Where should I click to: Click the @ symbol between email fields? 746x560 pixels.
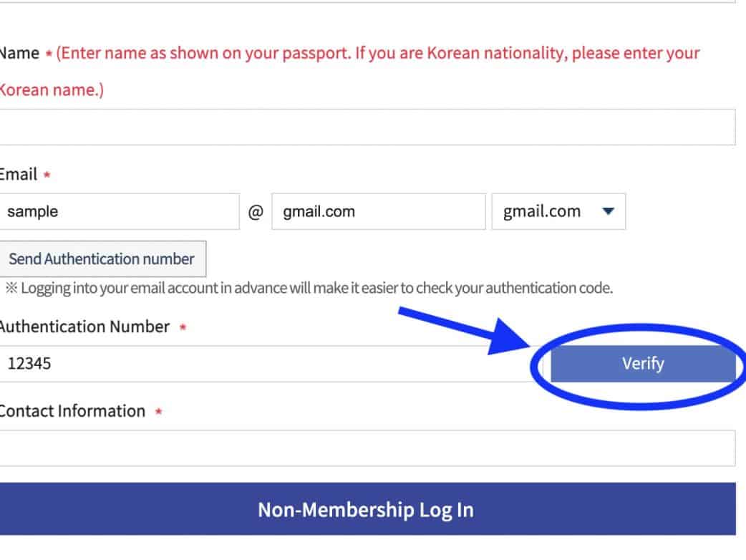256,212
